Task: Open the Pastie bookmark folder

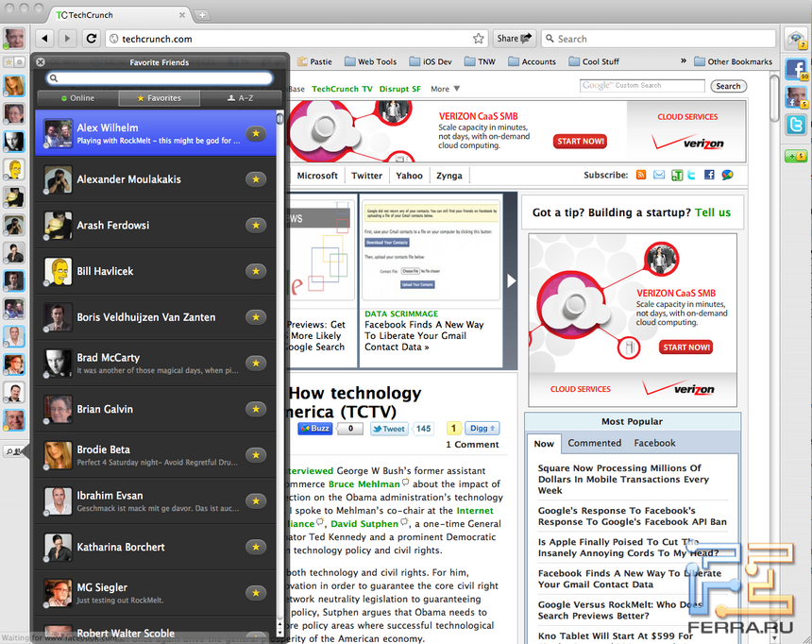Action: click(x=314, y=61)
